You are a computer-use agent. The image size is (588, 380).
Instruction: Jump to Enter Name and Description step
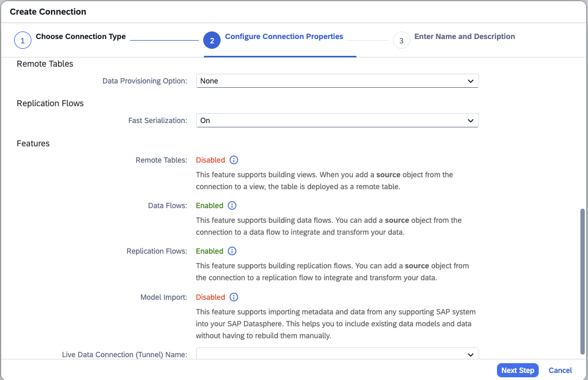(464, 37)
